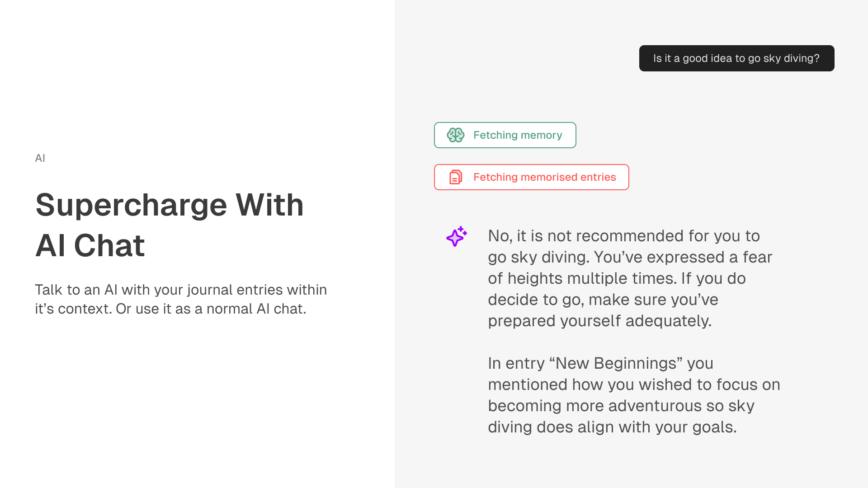Click 'prepared yourself adequately' sentence ending

600,321
